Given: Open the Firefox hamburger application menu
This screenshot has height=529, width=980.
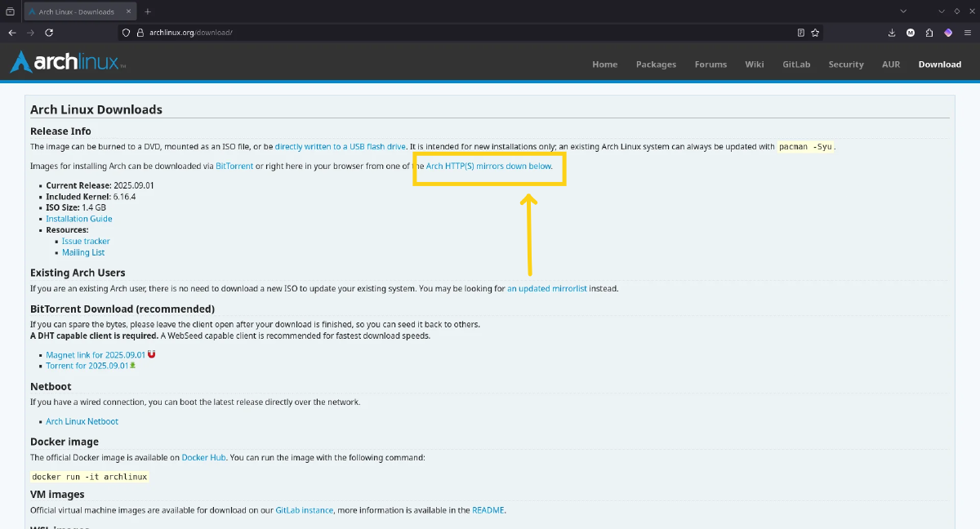Looking at the screenshot, I should 967,33.
